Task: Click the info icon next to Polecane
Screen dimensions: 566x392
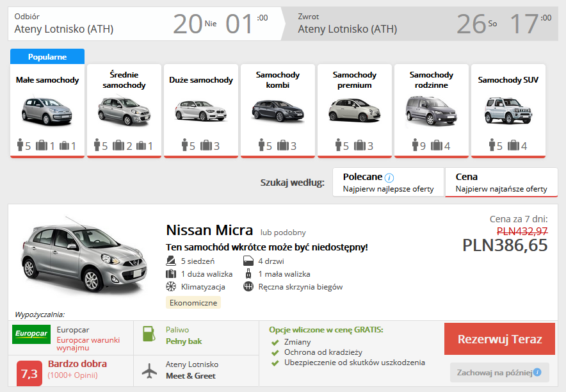Action: pyautogui.click(x=389, y=177)
